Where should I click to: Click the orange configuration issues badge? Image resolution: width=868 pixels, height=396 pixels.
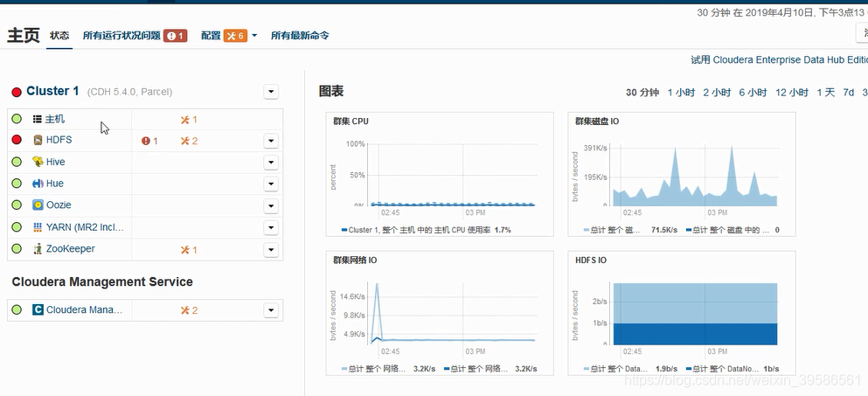pos(235,36)
